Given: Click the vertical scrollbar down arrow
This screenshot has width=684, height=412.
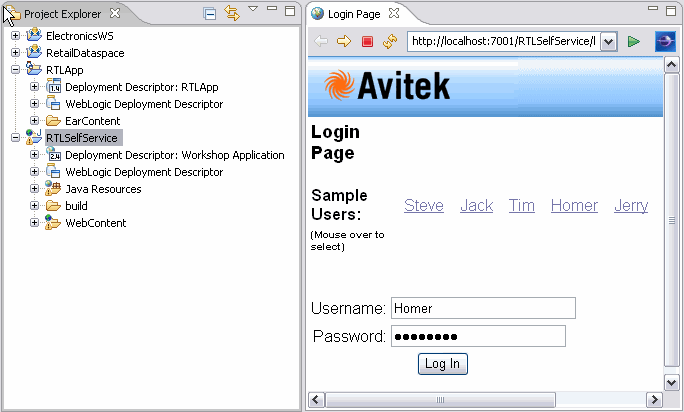Looking at the screenshot, I should tap(671, 383).
